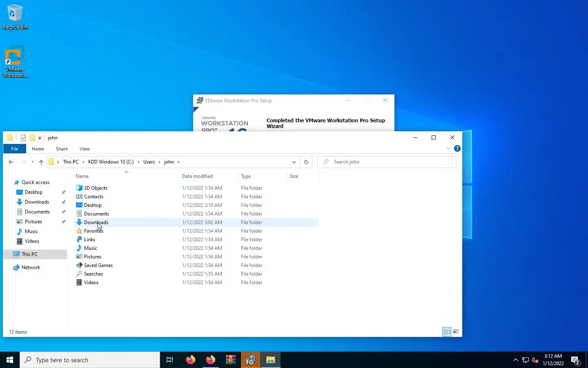The height and width of the screenshot is (368, 588).
Task: Open the Share ribbon tab
Action: [x=62, y=149]
